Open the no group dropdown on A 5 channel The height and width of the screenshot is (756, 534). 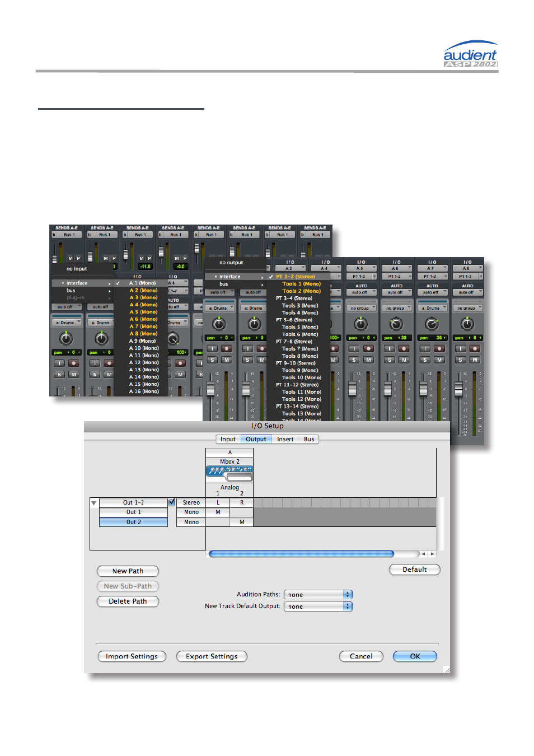point(362,308)
